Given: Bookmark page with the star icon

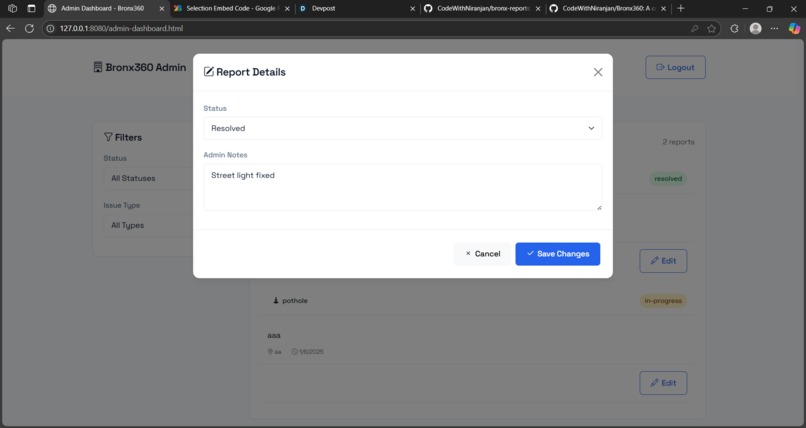Looking at the screenshot, I should click(711, 29).
